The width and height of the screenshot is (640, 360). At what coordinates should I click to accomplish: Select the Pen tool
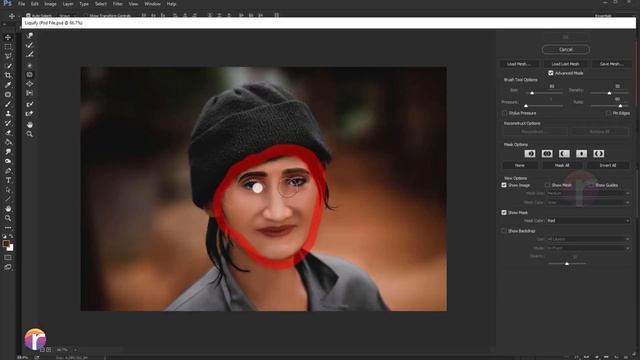coord(8,171)
